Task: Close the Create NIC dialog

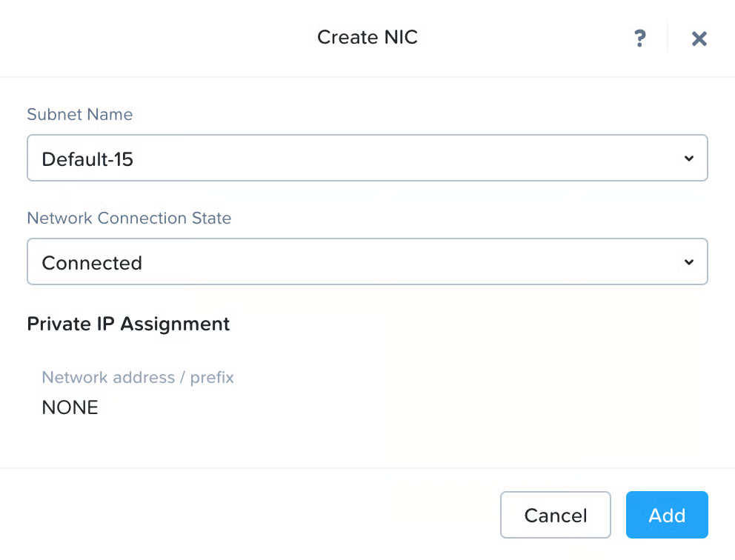Action: 699,39
